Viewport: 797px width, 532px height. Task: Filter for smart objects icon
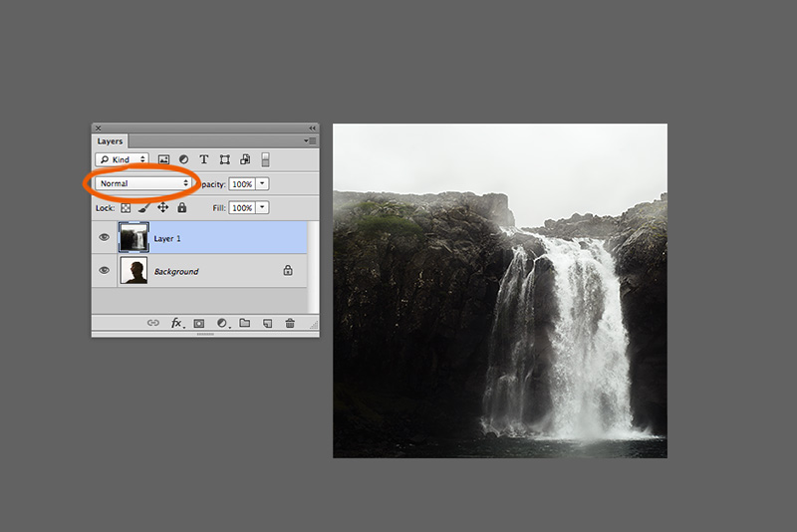click(245, 159)
